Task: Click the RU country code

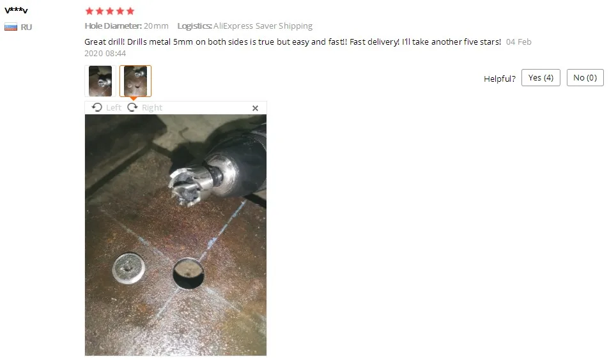Action: [x=26, y=27]
